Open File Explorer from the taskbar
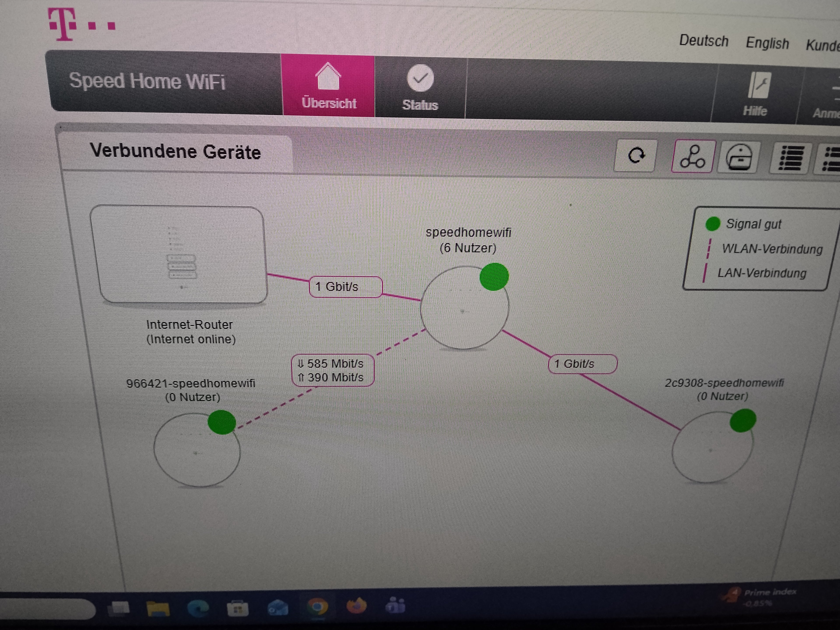 (158, 608)
